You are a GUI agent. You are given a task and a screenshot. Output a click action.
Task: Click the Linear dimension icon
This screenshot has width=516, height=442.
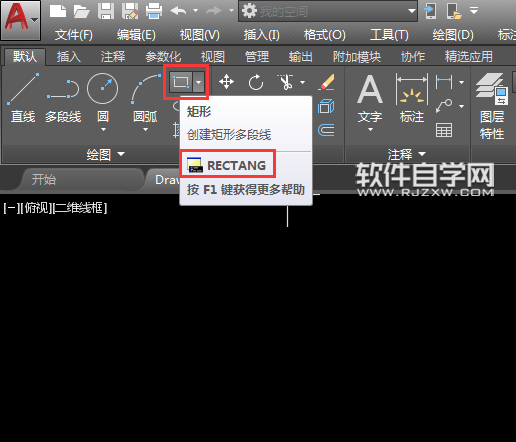pos(444,81)
